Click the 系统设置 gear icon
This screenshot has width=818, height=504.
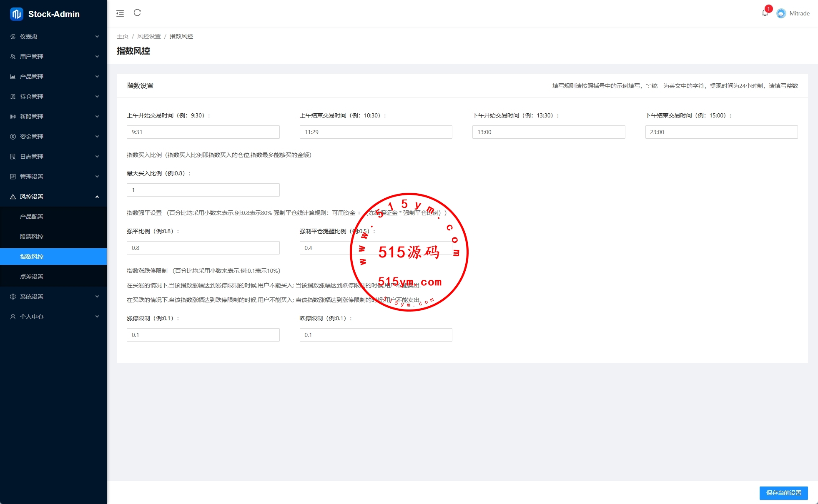[x=13, y=297]
